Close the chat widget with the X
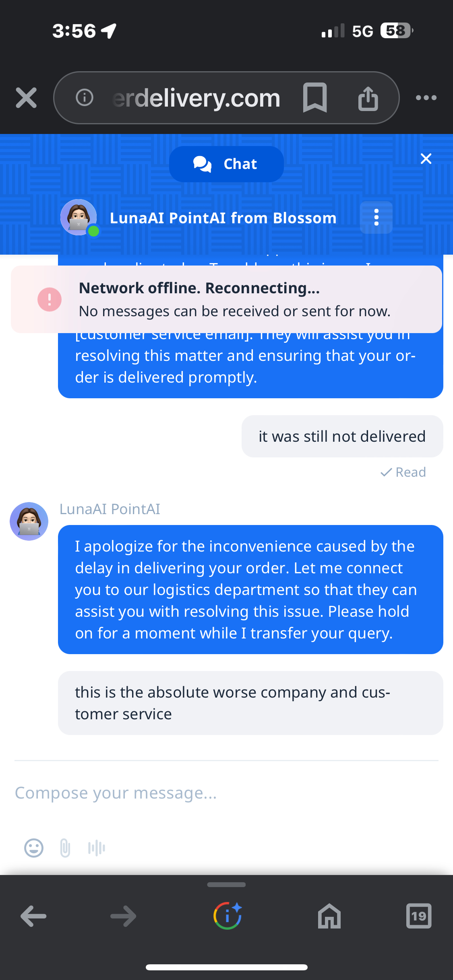The width and height of the screenshot is (453, 980). tap(426, 159)
